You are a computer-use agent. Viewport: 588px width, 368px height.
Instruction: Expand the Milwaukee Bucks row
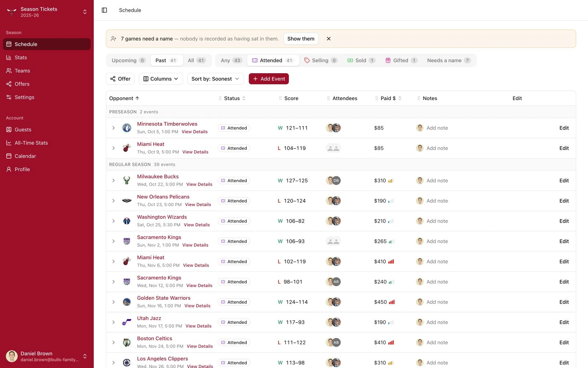114,181
